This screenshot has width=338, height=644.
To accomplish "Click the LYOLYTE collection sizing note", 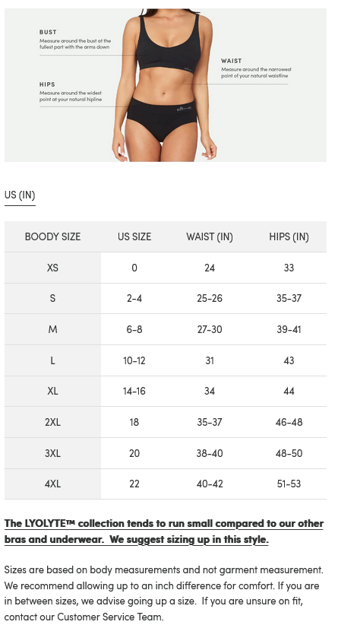I will click(x=164, y=532).
